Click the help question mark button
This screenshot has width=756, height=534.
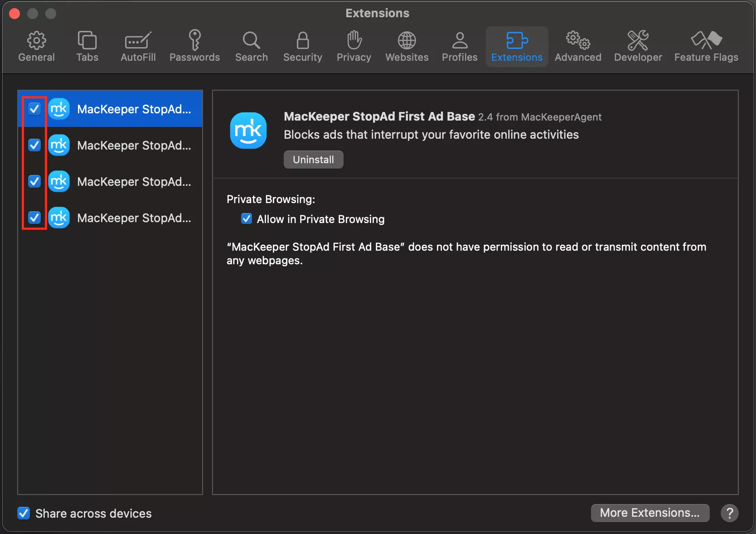[729, 513]
